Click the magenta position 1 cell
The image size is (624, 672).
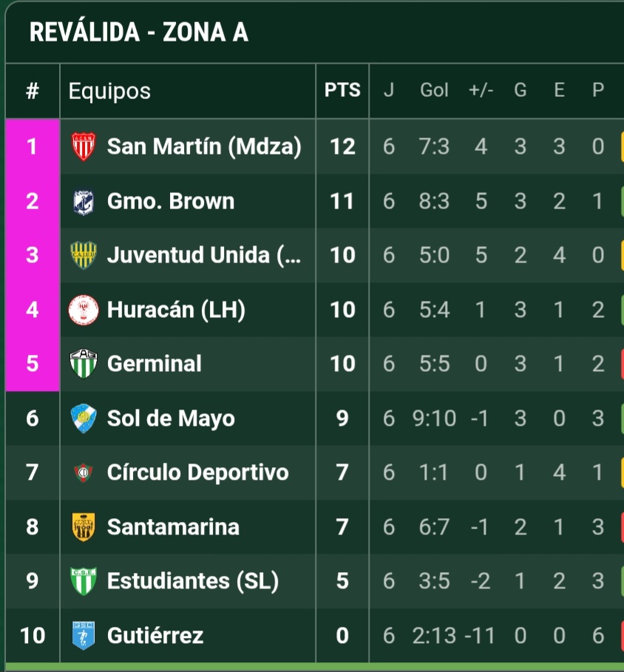[x=33, y=146]
